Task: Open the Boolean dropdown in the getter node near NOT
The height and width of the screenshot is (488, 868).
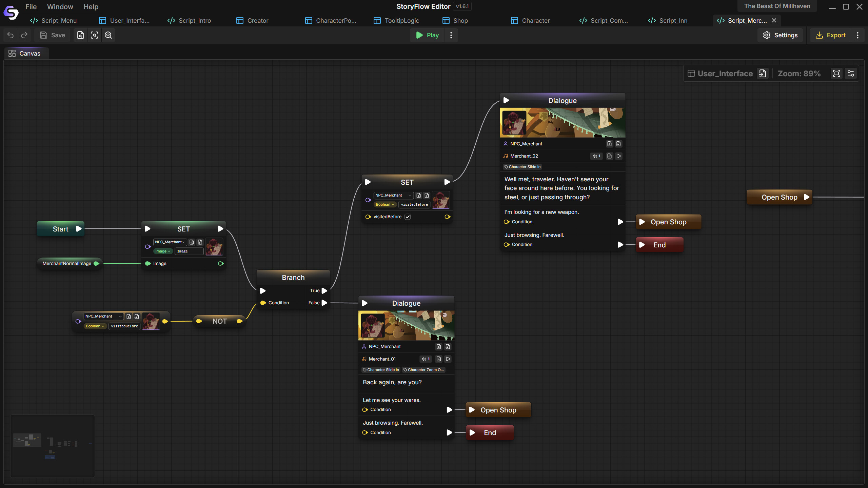Action: (95, 326)
